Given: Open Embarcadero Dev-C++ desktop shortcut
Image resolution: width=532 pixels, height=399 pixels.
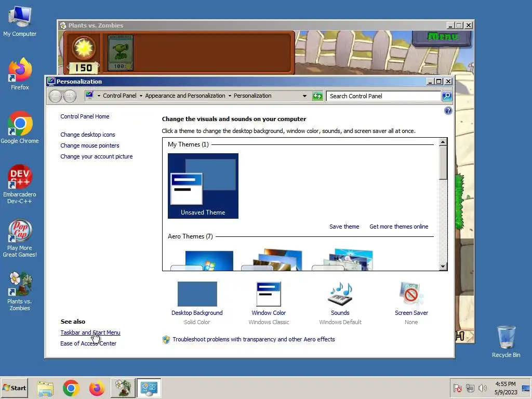Looking at the screenshot, I should pyautogui.click(x=20, y=184).
